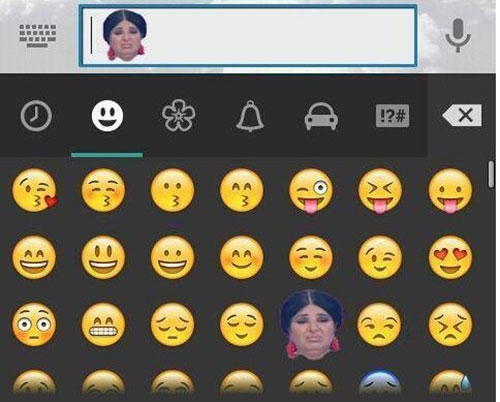Choose the squinting tongue-out emoji
Screen dimensions: 500x402
[x=380, y=191]
